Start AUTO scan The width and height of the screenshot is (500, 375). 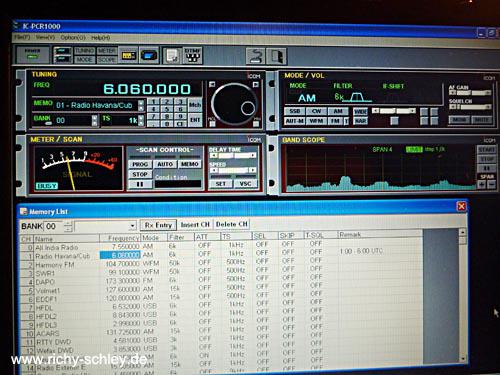point(165,164)
